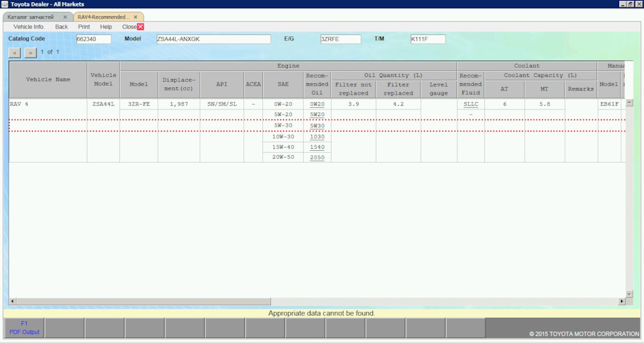Click the Level gauge column header
Image resolution: width=644 pixels, height=344 pixels.
(x=439, y=89)
